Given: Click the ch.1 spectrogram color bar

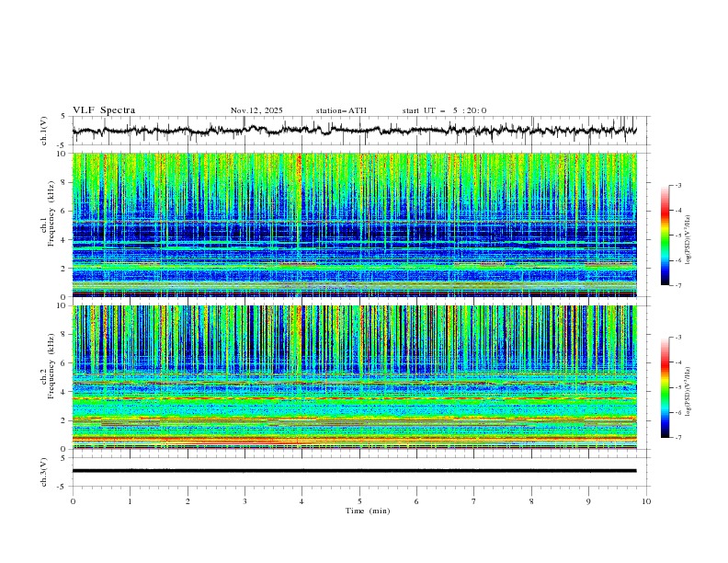Looking at the screenshot, I should pos(665,236).
